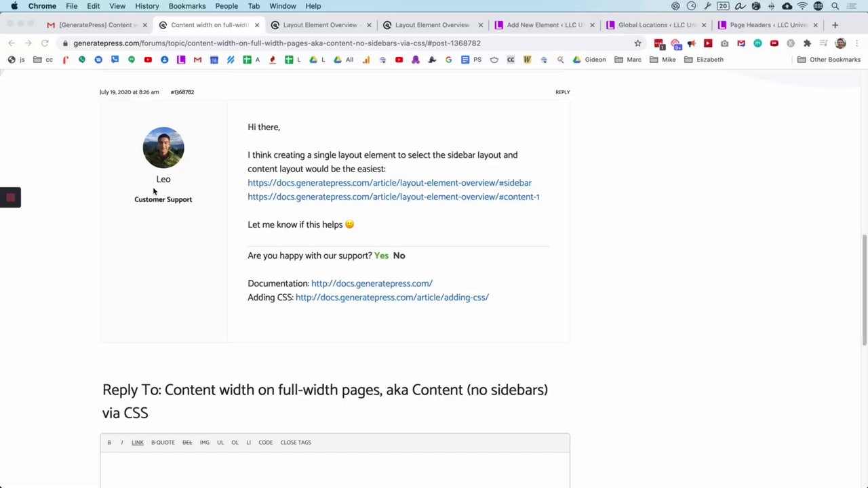Click the Chrome profile avatar
Screen dimensions: 868x488
click(x=840, y=43)
